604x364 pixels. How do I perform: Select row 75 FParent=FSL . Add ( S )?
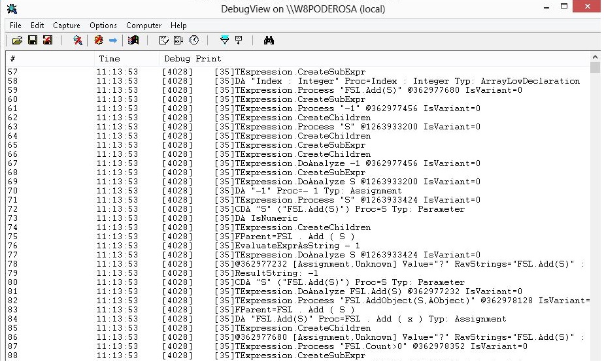click(x=298, y=237)
